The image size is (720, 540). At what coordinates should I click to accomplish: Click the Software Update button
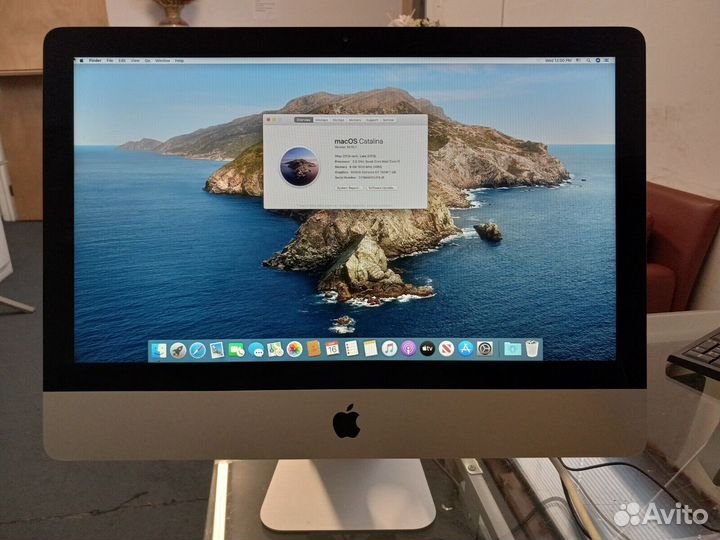pos(382,188)
